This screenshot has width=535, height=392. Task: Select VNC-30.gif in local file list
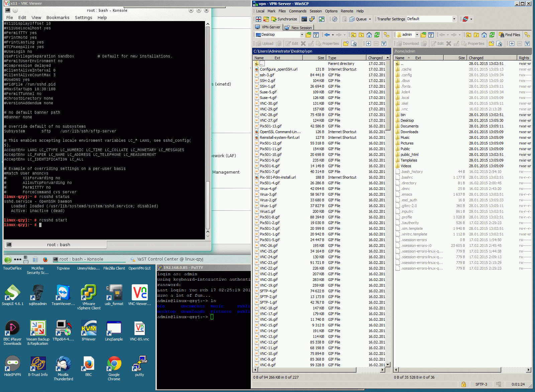coord(269,103)
